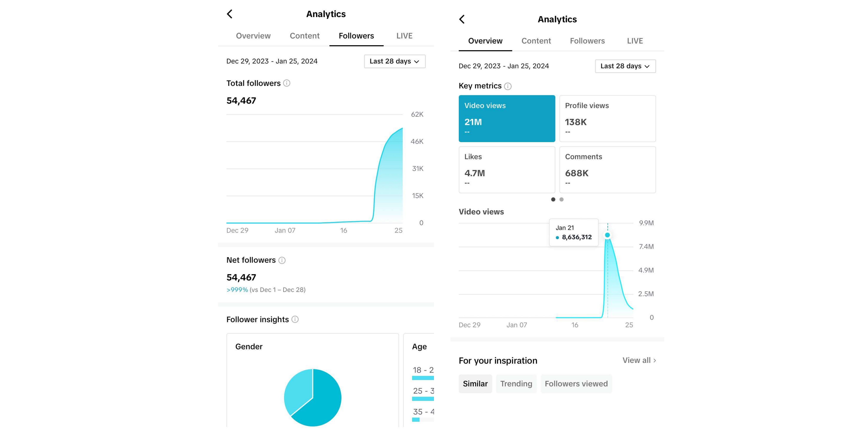Open the Key metrics info icon
Screen dimensions: 868x434
508,86
